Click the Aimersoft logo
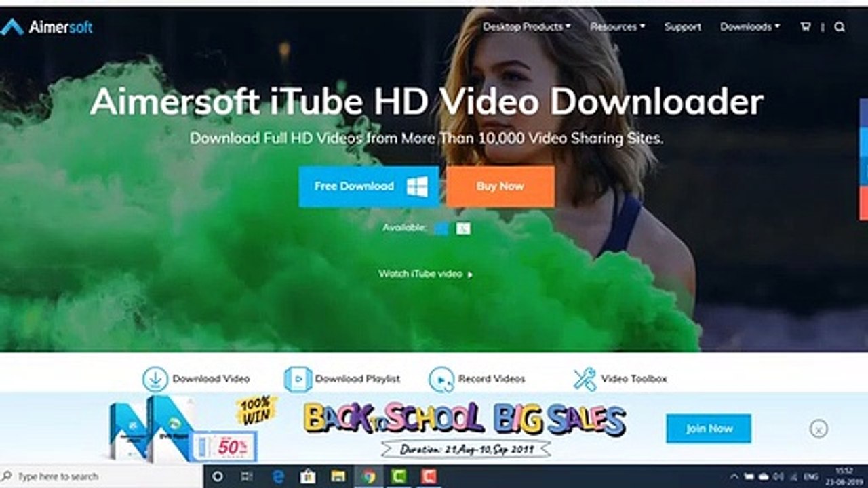 point(46,27)
